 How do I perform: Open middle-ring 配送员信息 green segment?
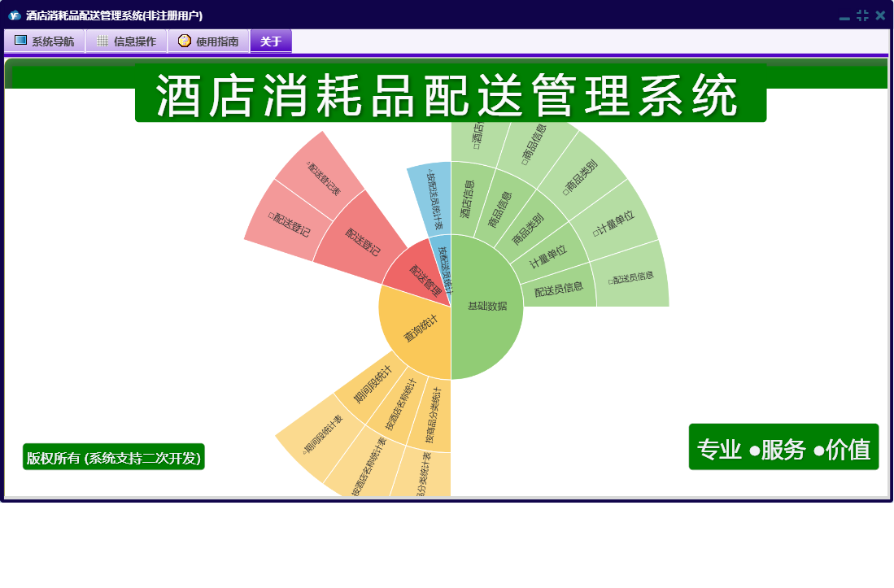(559, 288)
